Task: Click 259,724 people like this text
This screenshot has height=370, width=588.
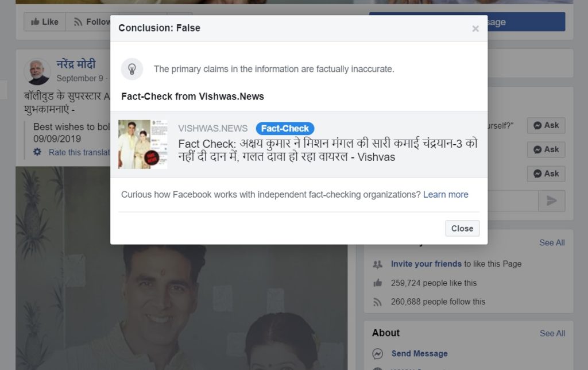Action: pyautogui.click(x=434, y=283)
